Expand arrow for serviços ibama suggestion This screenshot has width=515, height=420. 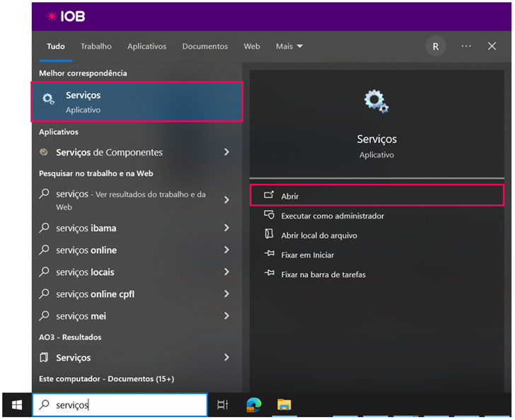click(x=226, y=228)
